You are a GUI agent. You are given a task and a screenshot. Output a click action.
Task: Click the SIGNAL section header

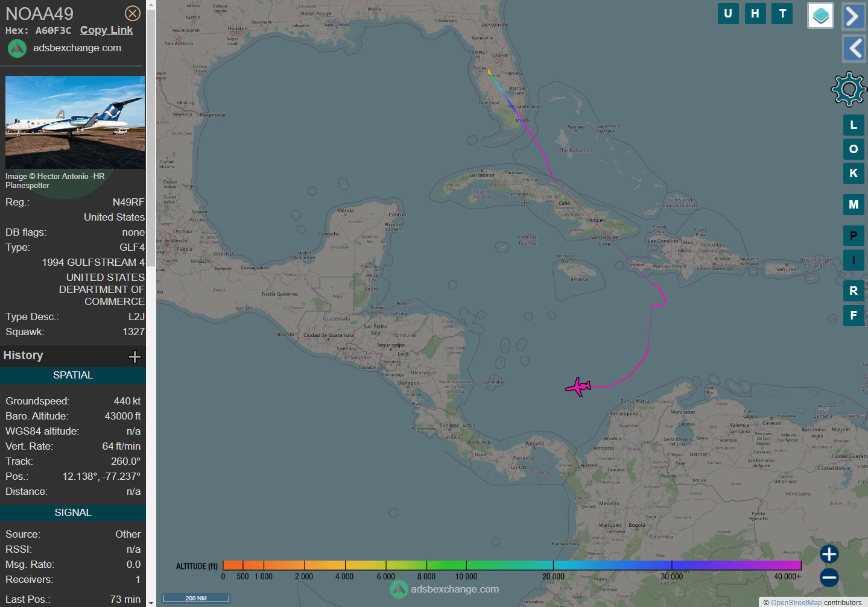pos(73,512)
